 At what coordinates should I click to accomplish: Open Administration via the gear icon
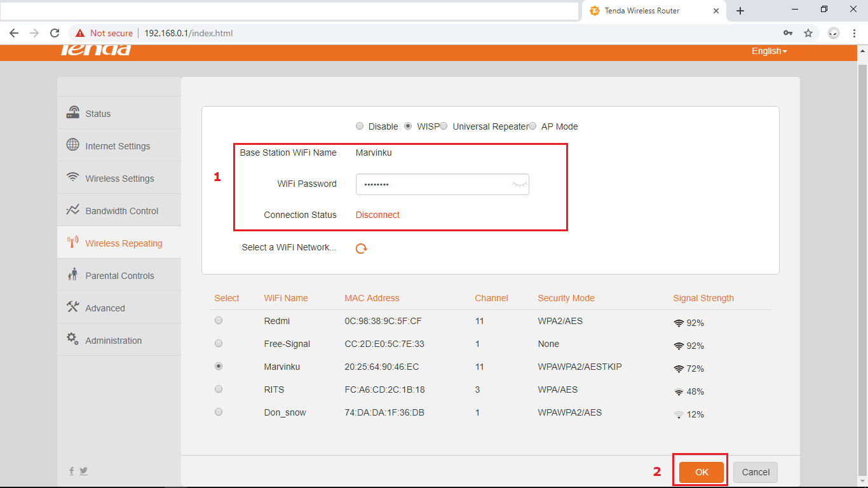coord(72,340)
